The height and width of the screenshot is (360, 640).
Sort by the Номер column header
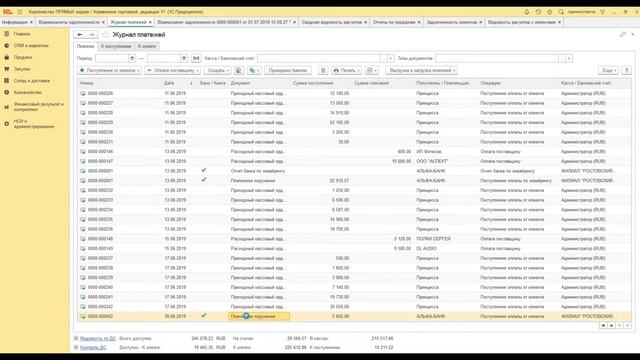87,83
